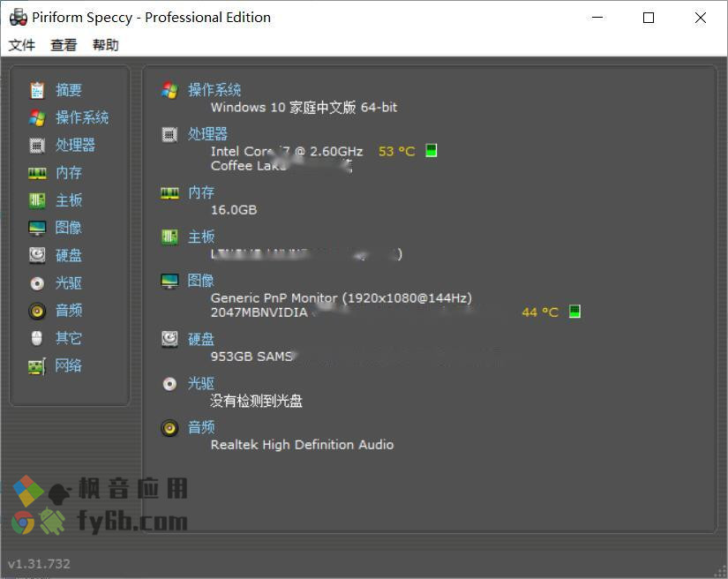
Task: Click the 网络 network card icon in sidebar
Action: (x=37, y=366)
